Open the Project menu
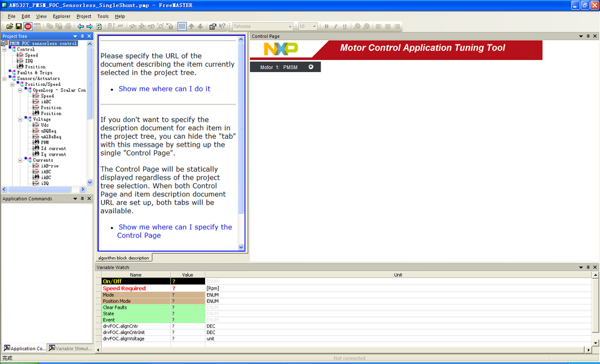 pyautogui.click(x=84, y=16)
